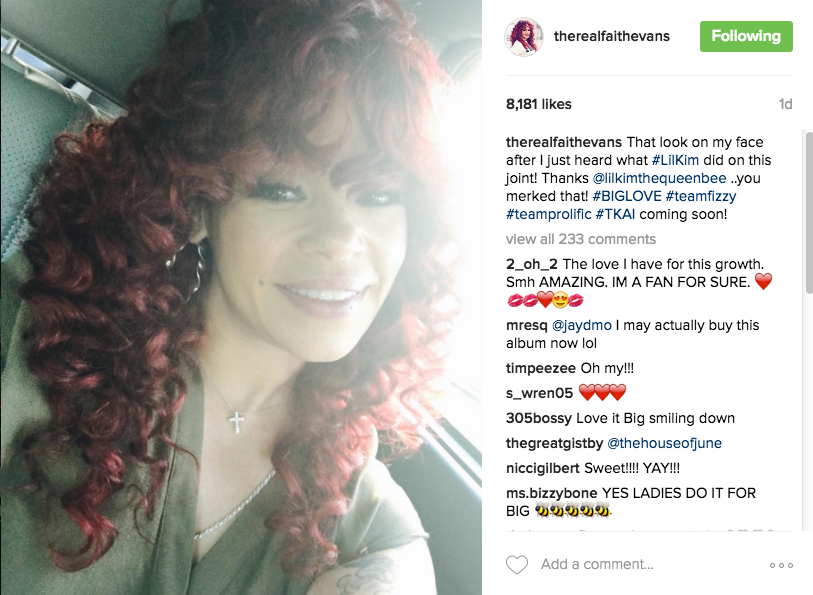The height and width of the screenshot is (595, 813).
Task: Open therealfaithevans profile picture avatar
Action: (524, 36)
